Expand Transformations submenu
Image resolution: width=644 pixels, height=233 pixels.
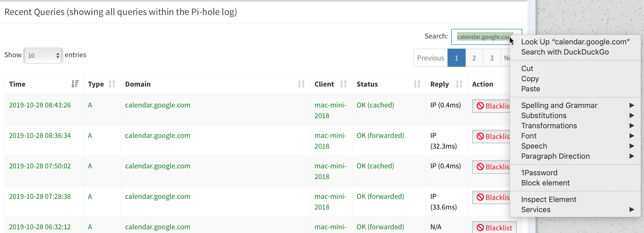pos(575,126)
